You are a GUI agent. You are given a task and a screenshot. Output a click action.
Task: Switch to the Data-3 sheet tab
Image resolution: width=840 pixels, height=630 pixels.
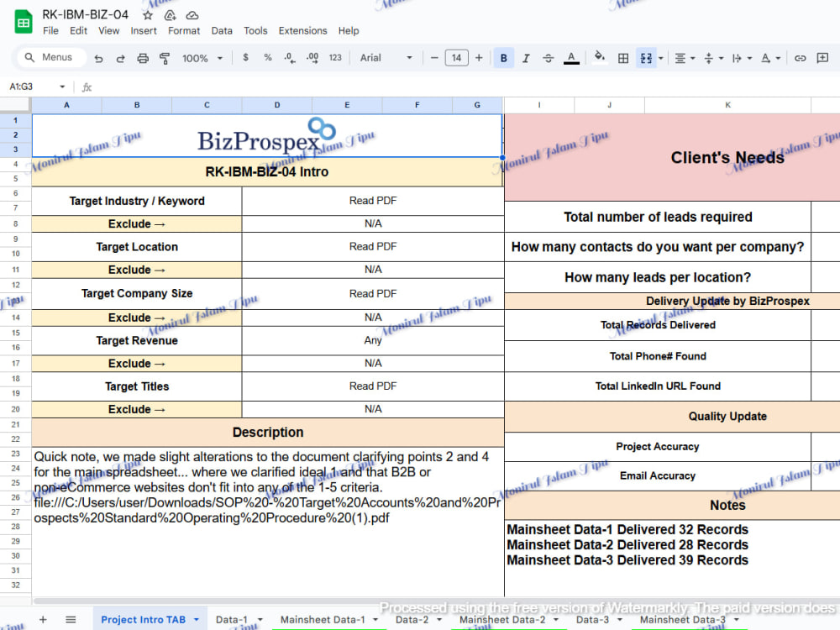(592, 620)
